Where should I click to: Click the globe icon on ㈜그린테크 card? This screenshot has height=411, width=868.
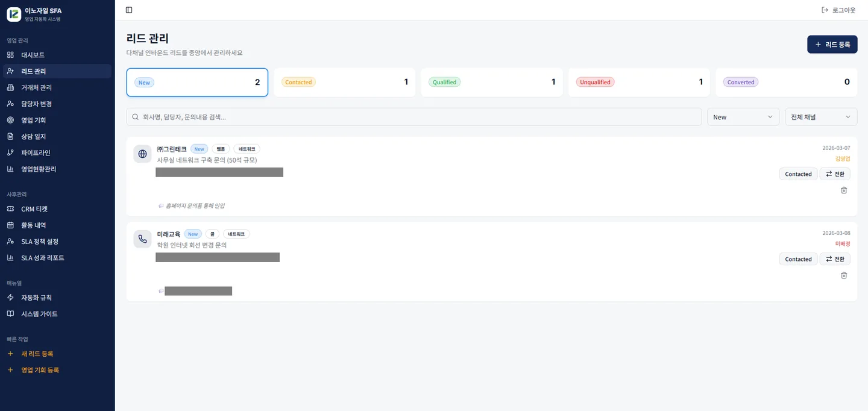[142, 154]
